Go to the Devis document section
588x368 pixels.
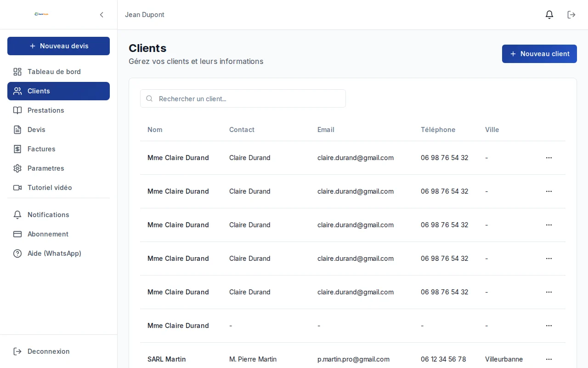click(58, 130)
